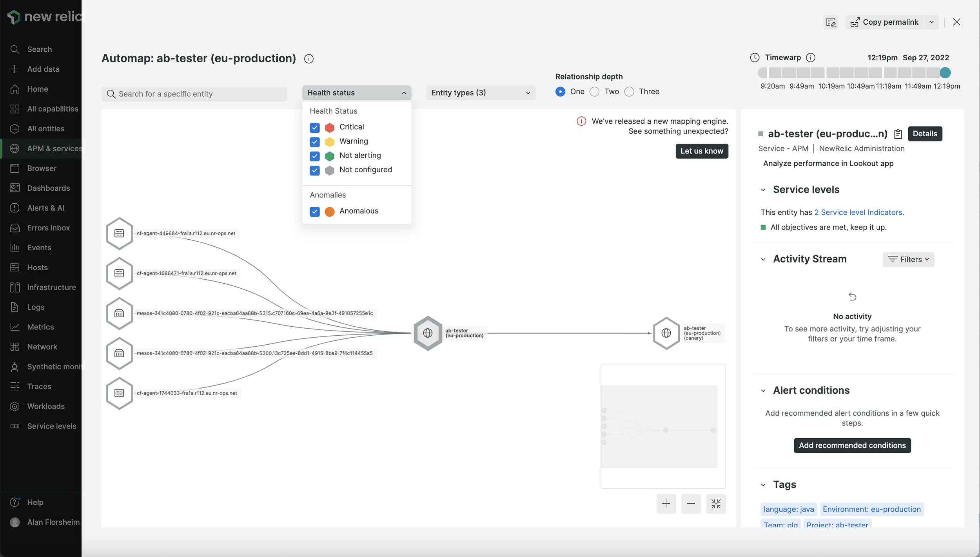The height and width of the screenshot is (557, 980).
Task: Open the 2 Service level Indicators link
Action: pos(859,212)
